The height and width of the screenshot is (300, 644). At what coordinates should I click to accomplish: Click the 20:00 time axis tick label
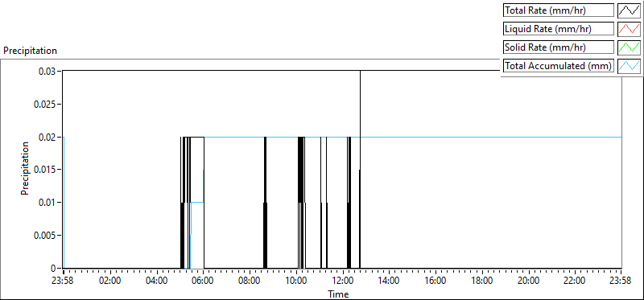(x=529, y=282)
